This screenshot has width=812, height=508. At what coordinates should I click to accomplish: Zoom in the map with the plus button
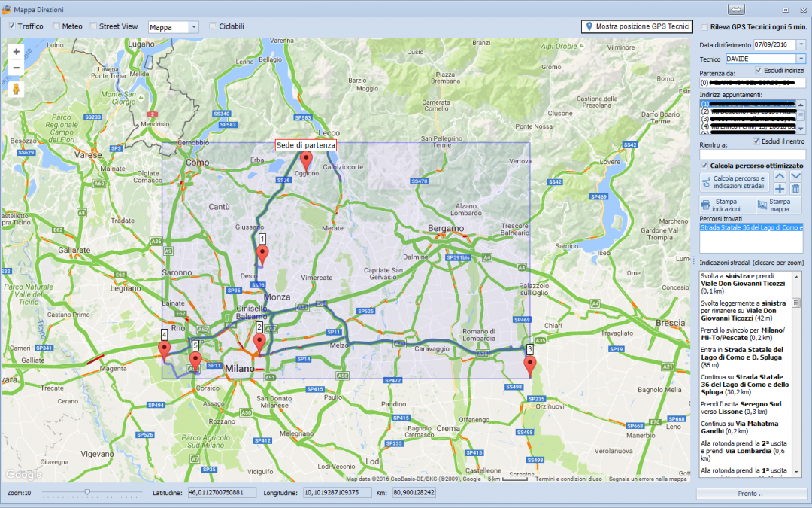coord(16,52)
